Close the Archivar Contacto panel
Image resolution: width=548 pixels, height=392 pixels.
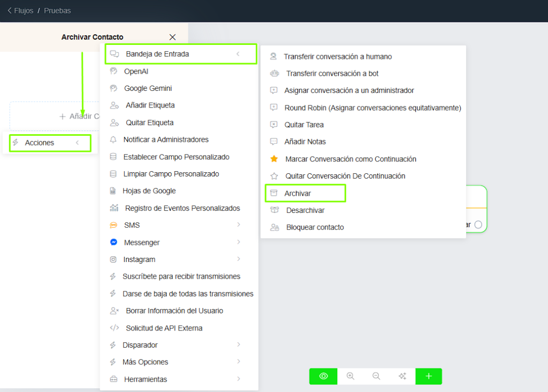coord(172,37)
